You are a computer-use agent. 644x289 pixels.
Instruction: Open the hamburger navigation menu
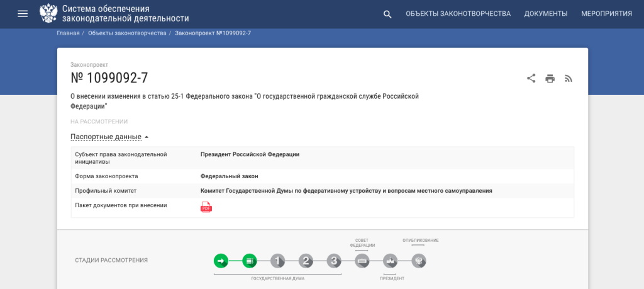[x=23, y=14]
